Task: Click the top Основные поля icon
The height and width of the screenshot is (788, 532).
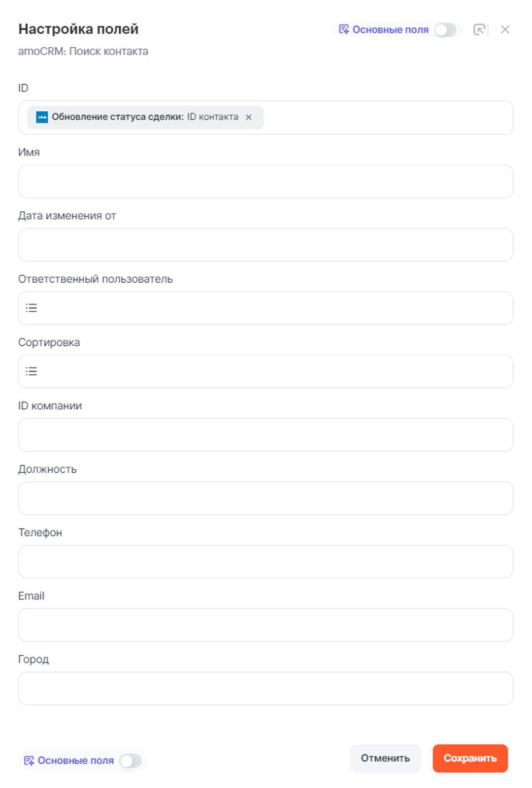Action: (x=344, y=30)
